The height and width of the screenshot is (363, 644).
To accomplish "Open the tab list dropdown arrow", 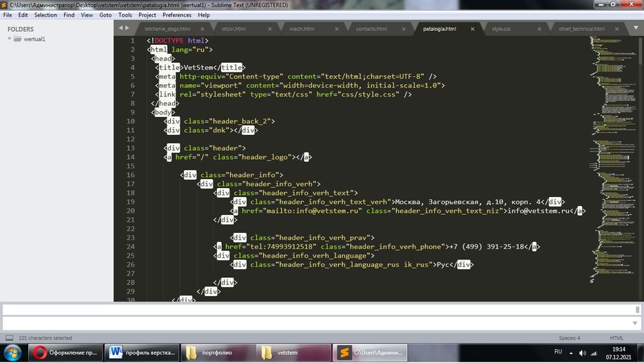I will [636, 28].
